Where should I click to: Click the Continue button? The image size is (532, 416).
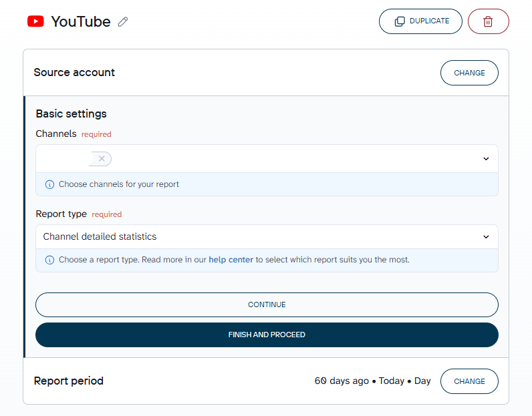(267, 304)
